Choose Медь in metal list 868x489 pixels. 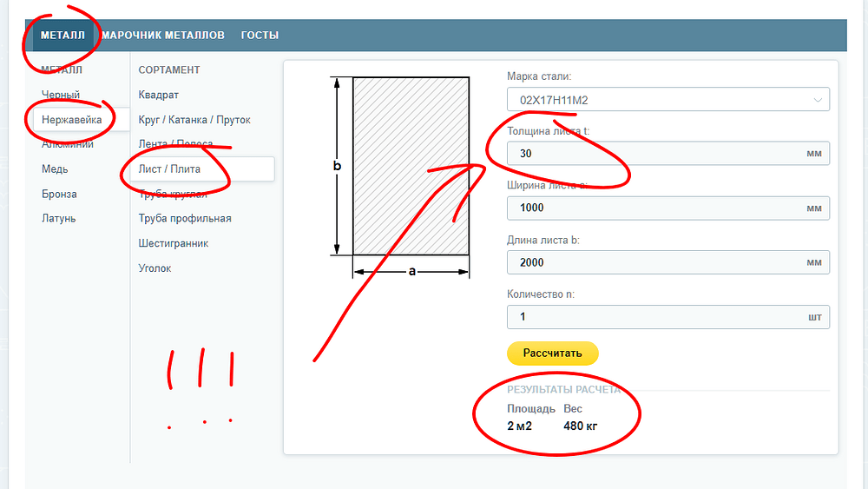click(55, 169)
